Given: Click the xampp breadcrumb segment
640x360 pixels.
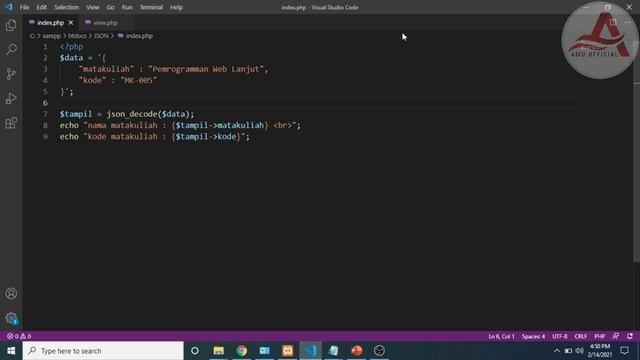Looking at the screenshot, I should (x=51, y=36).
